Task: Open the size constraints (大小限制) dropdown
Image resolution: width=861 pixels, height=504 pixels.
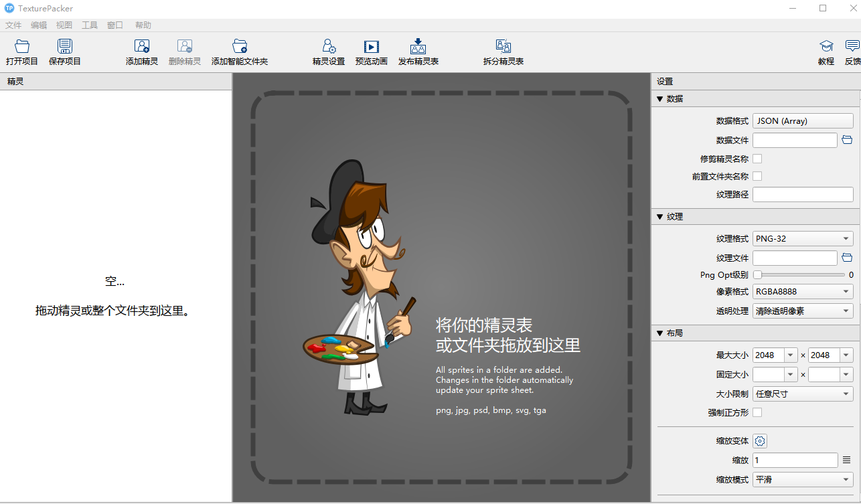Action: click(x=803, y=394)
